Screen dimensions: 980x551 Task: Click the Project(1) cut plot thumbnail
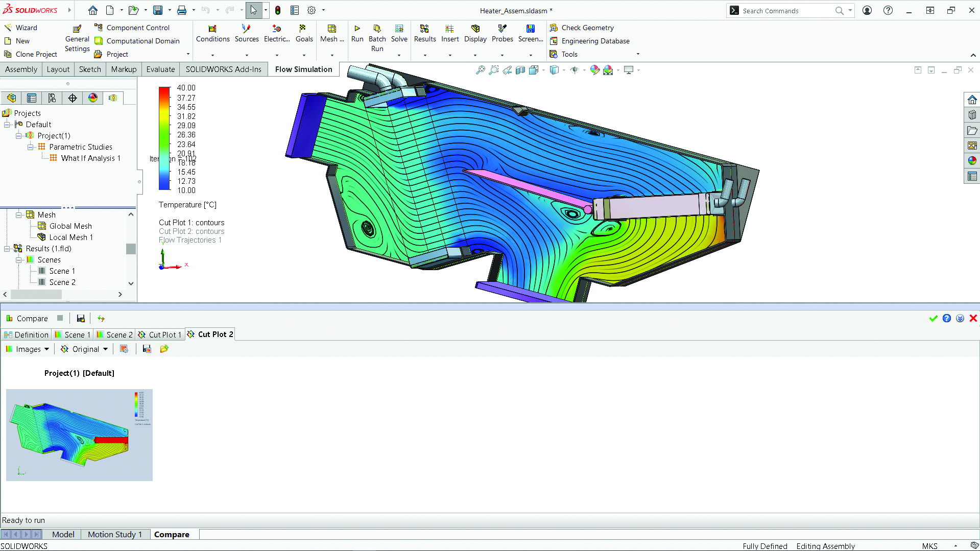pos(79,435)
